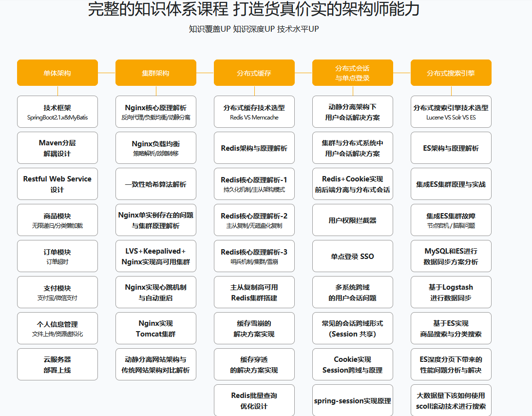Viewport: 532px width, 416px height.
Task: Select the 单体架构 orange header
Action: (x=57, y=73)
